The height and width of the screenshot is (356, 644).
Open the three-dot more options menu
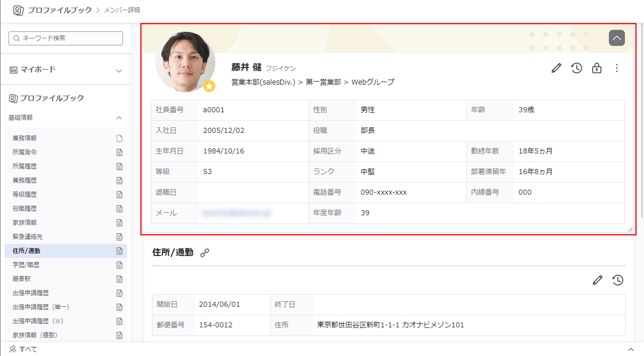pyautogui.click(x=617, y=68)
